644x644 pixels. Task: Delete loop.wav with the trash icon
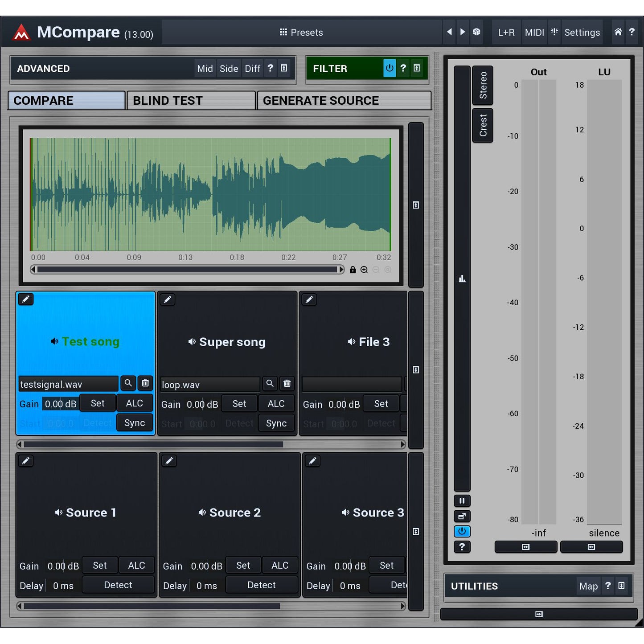(287, 383)
